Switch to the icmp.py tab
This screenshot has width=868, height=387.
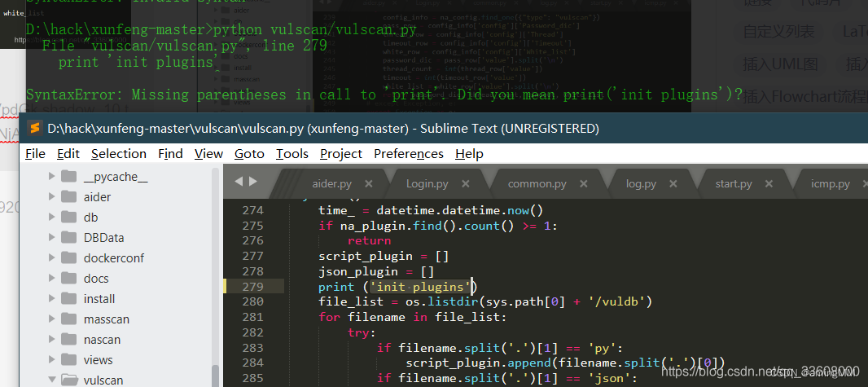(831, 184)
